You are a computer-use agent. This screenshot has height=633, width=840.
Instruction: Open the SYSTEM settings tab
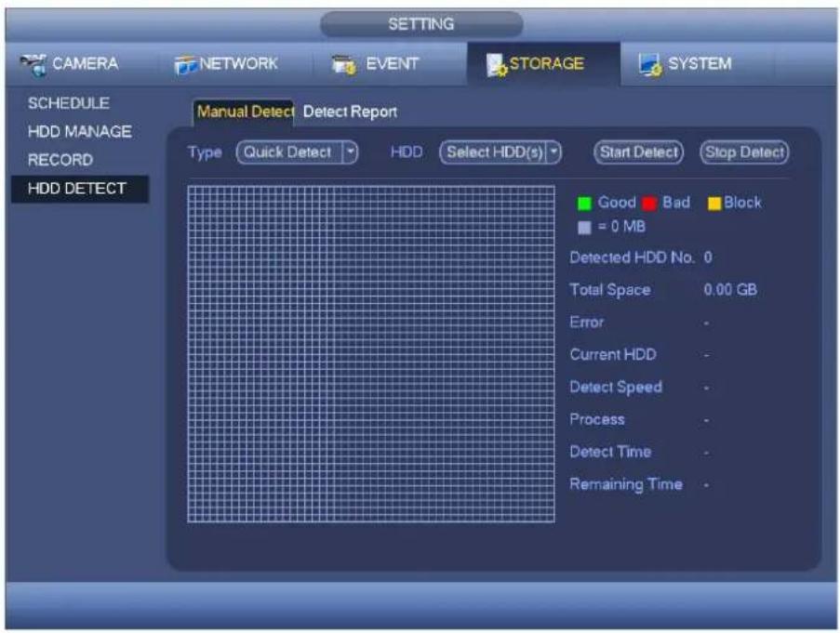697,64
